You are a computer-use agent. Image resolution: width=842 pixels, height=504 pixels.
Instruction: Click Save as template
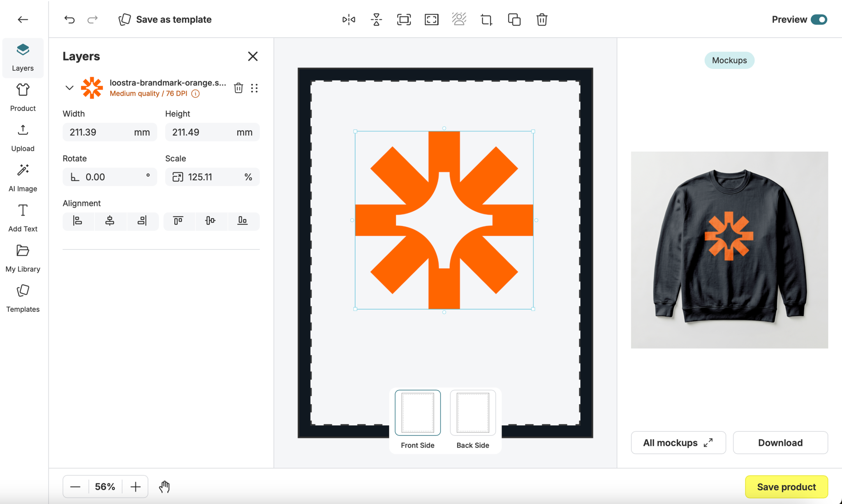pos(165,19)
